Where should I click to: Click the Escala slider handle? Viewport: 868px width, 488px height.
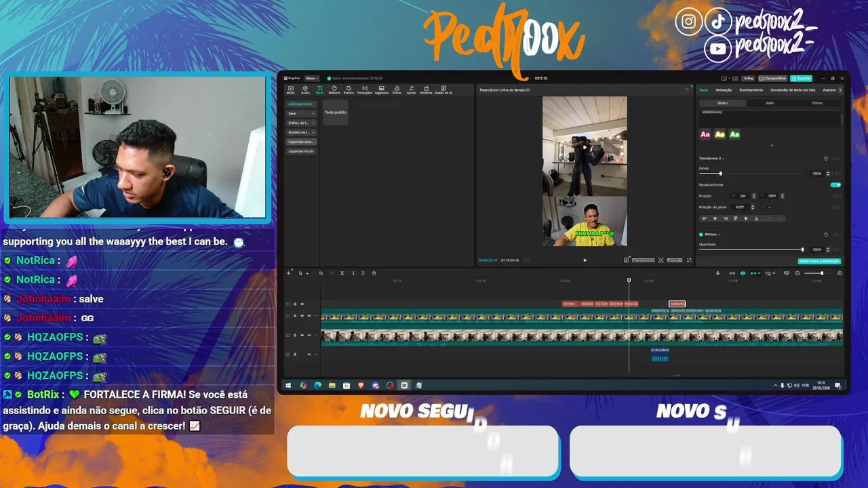[721, 174]
